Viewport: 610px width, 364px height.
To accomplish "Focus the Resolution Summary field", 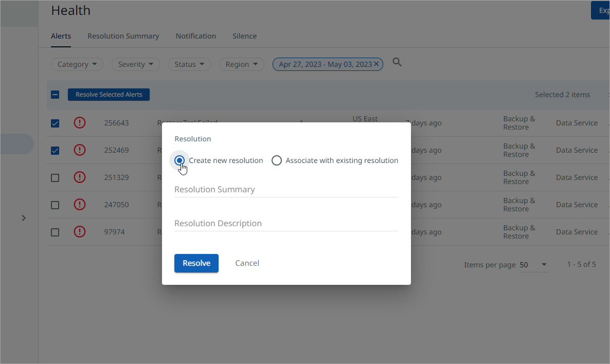I will [x=285, y=190].
